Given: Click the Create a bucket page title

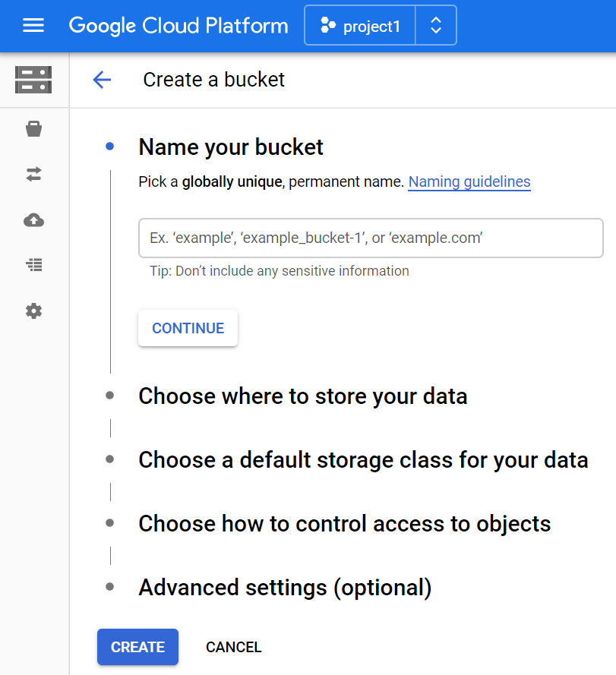Looking at the screenshot, I should [213, 80].
